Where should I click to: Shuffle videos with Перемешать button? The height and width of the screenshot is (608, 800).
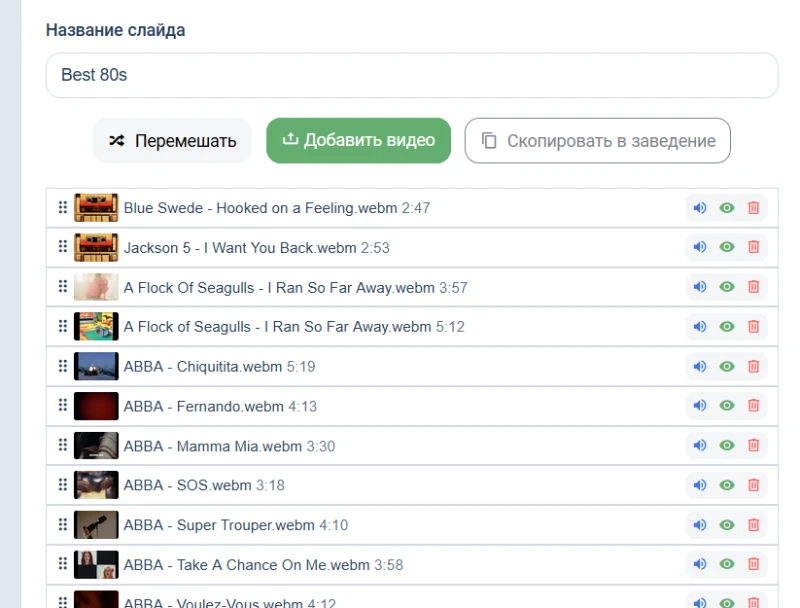pos(172,141)
